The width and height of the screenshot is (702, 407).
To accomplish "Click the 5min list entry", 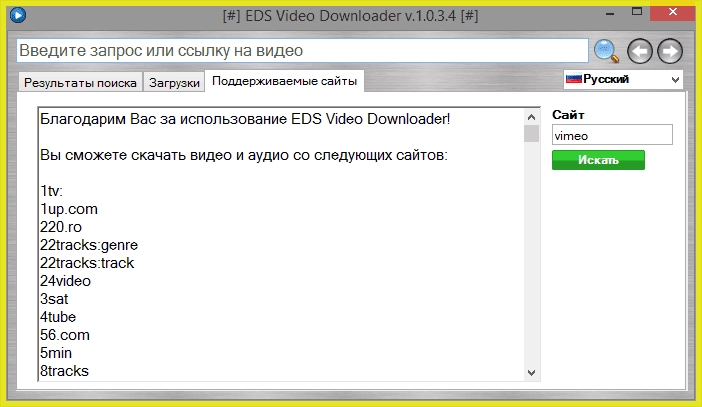I will (x=56, y=353).
